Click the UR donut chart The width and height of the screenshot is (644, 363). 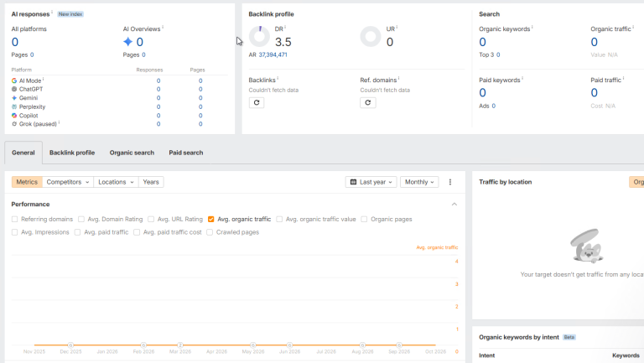(x=371, y=37)
